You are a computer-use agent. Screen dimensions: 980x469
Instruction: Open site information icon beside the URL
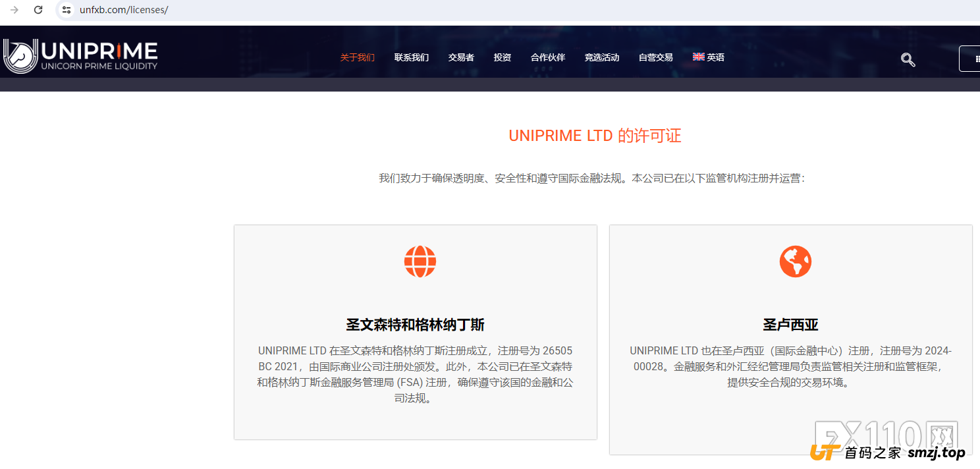click(66, 10)
